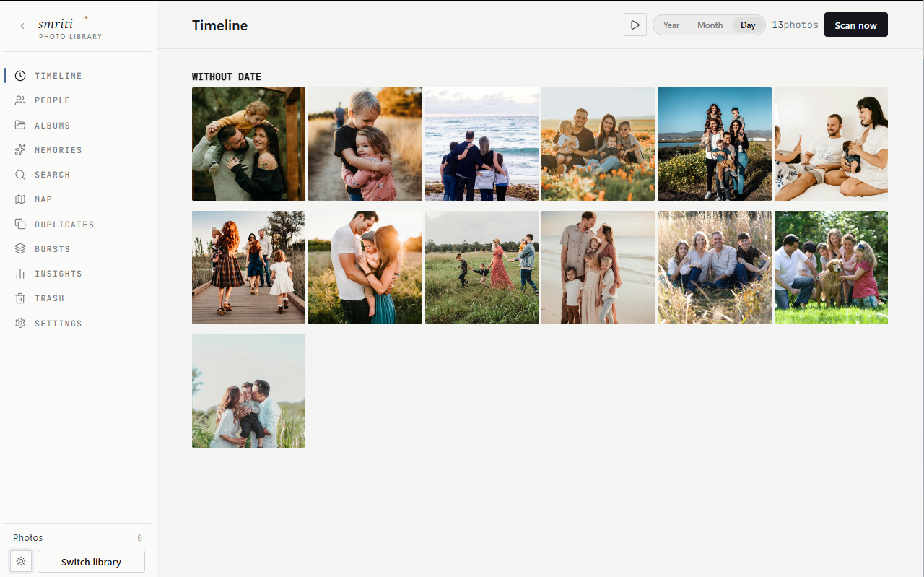Open the Settings page
The width and height of the screenshot is (924, 577).
[x=58, y=324]
